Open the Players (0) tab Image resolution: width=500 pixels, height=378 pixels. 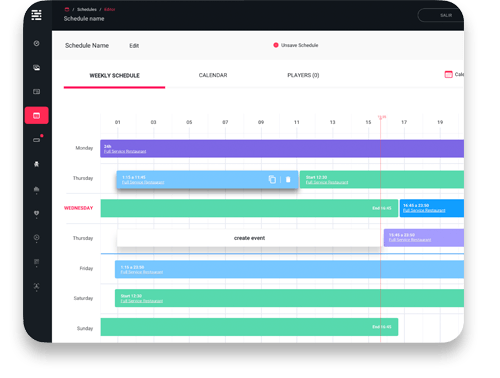pos(303,75)
